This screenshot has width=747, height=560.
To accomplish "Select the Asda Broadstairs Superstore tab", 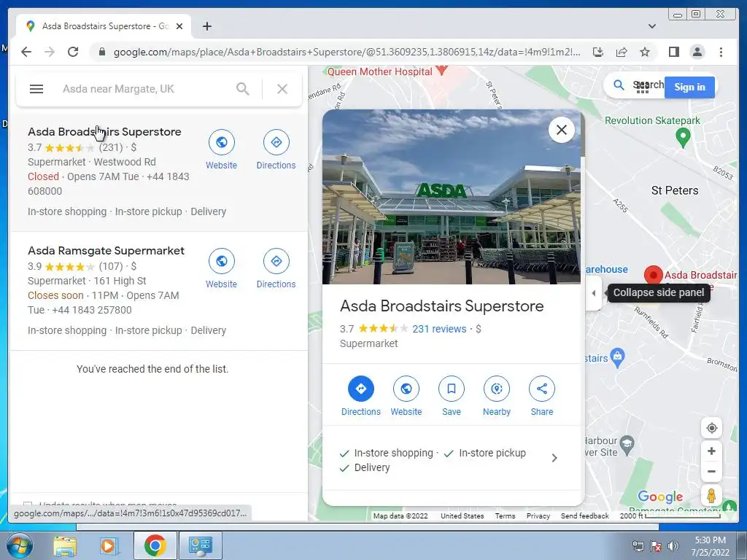I will point(104,26).
